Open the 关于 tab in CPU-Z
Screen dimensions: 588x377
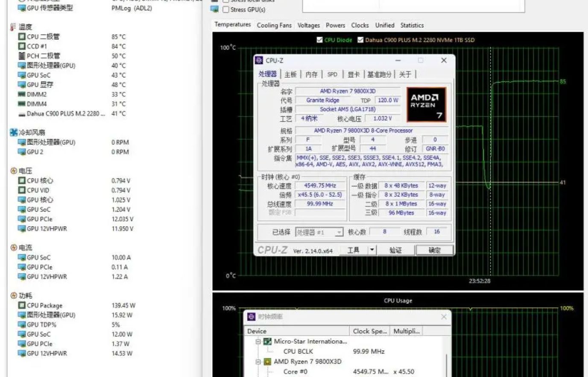click(405, 74)
